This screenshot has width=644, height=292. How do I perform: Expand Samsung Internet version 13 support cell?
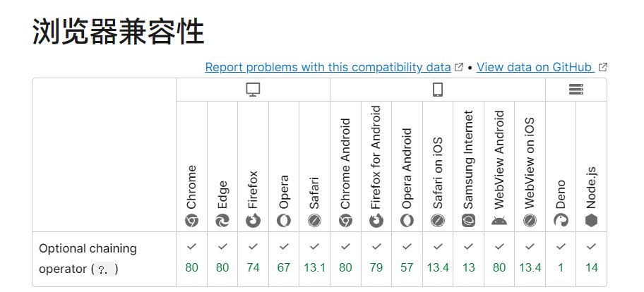468,258
